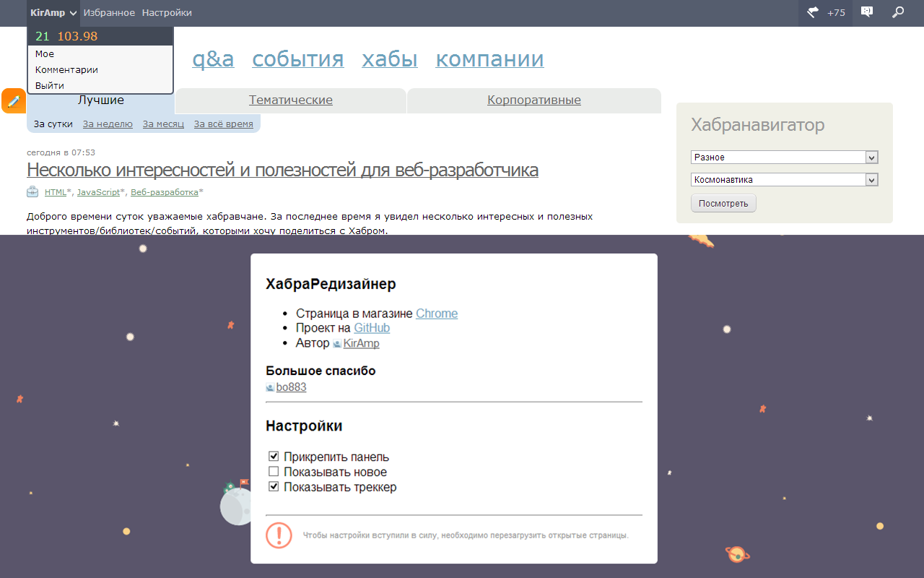Select the За всё время filter
This screenshot has height=578, width=924.
point(224,124)
